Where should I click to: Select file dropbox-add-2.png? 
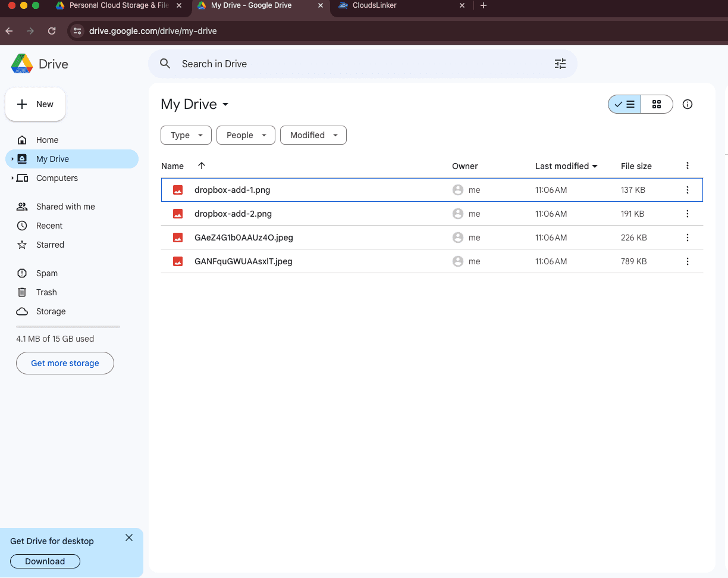coord(432,214)
